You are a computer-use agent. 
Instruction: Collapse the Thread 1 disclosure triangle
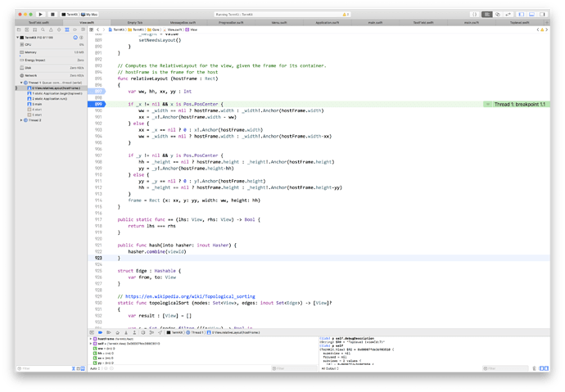21,83
